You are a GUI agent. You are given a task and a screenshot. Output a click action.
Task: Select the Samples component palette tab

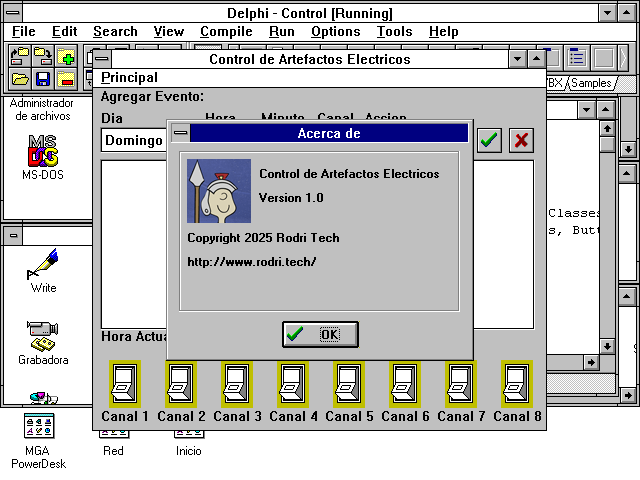click(591, 83)
